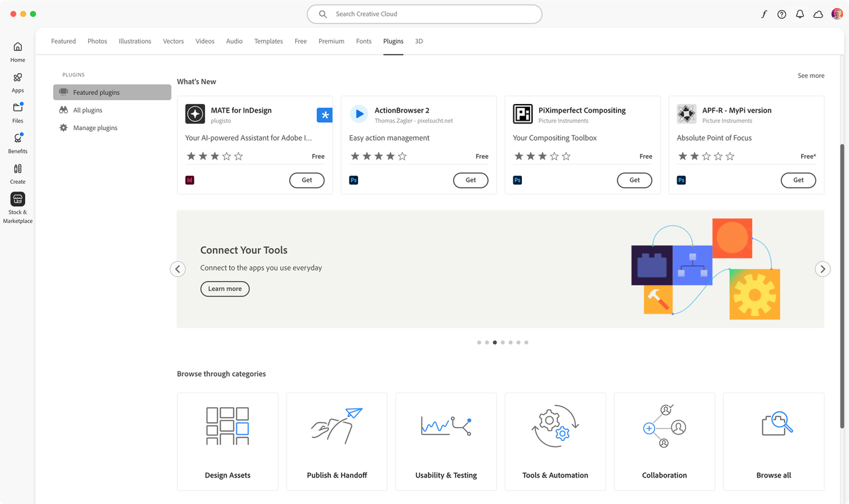Viewport: 849px width, 504px height.
Task: Open the help question mark icon
Action: 781,13
